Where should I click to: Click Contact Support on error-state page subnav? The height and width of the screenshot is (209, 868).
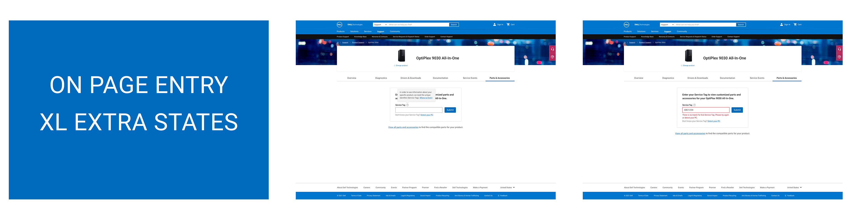734,37
